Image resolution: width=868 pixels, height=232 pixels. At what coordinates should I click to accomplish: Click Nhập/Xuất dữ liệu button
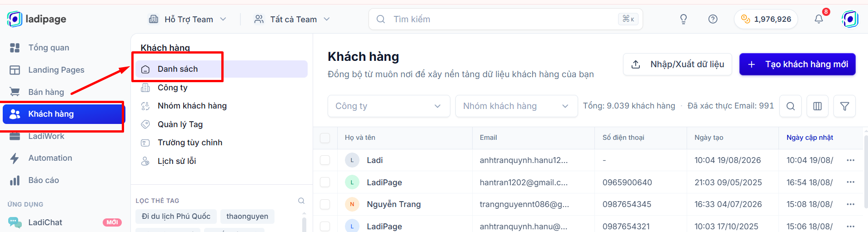[678, 64]
